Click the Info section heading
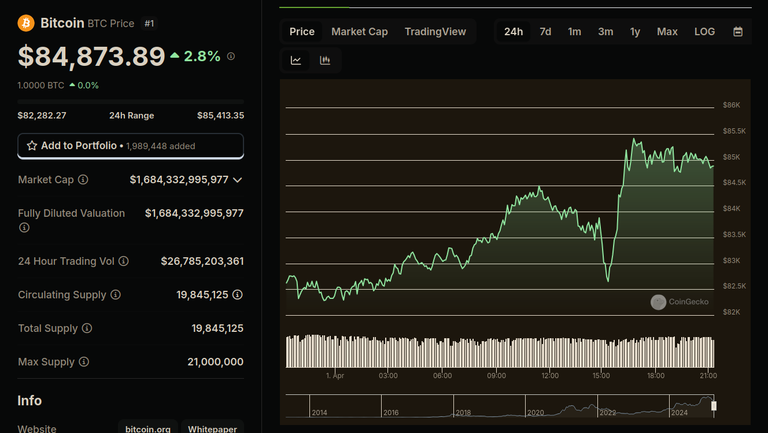This screenshot has height=433, width=768. point(29,401)
